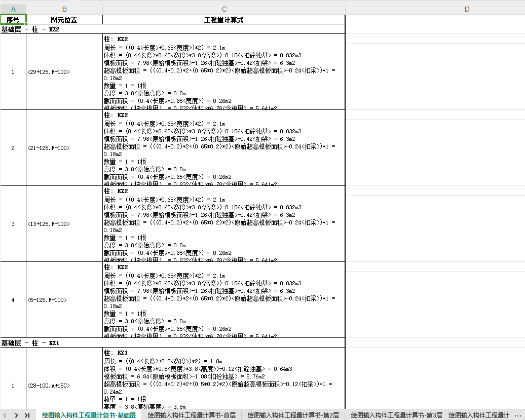This screenshot has width=525, height=420.
Task: Select column B header
Action: [64, 9]
